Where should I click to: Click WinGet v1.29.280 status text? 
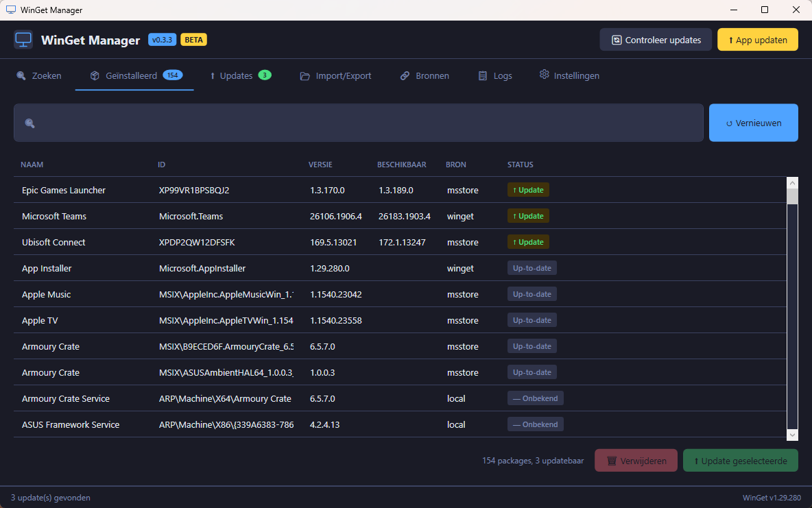click(772, 498)
